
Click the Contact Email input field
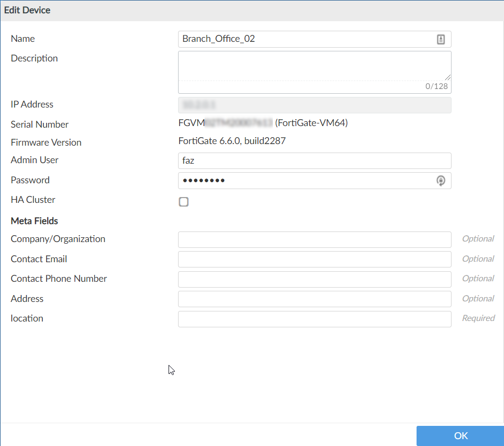point(314,259)
